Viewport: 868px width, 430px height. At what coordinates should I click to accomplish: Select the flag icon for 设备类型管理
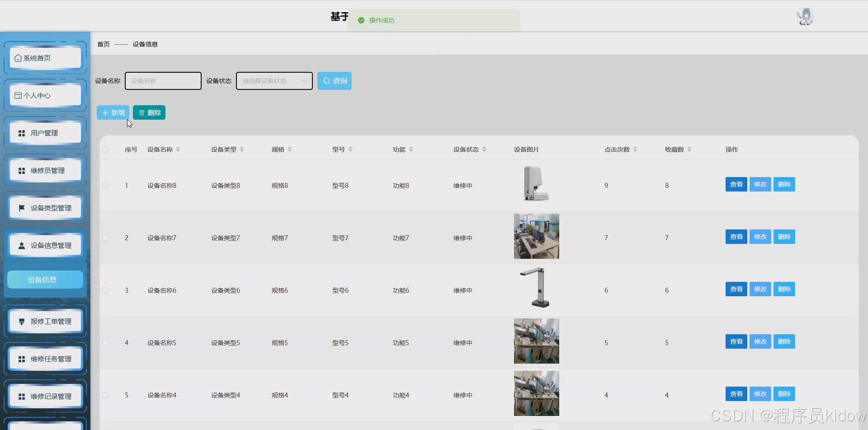coord(21,207)
